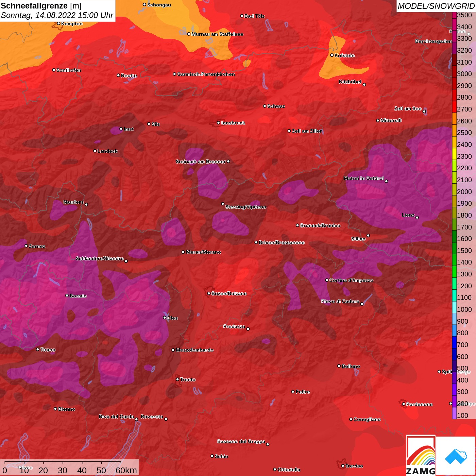The image size is (476, 476).
Task: Click the ZAMG rainbow logo
Action: pyautogui.click(x=421, y=455)
